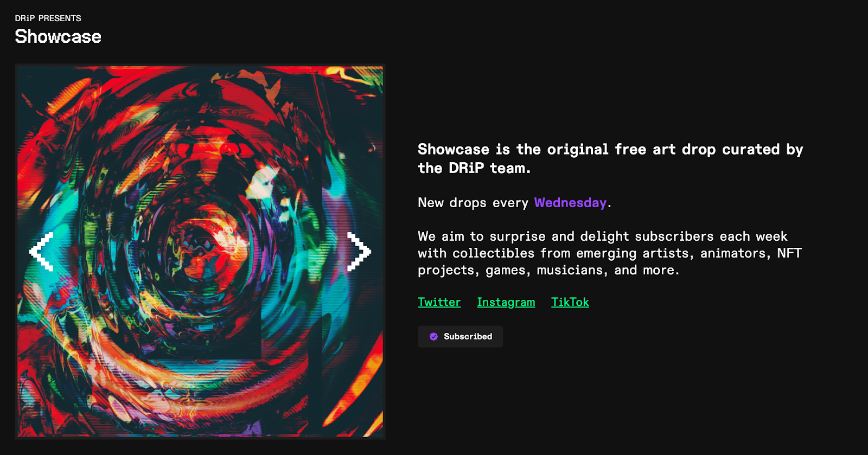Open the TikTok link
Image resolution: width=868 pixels, height=455 pixels.
[570, 302]
